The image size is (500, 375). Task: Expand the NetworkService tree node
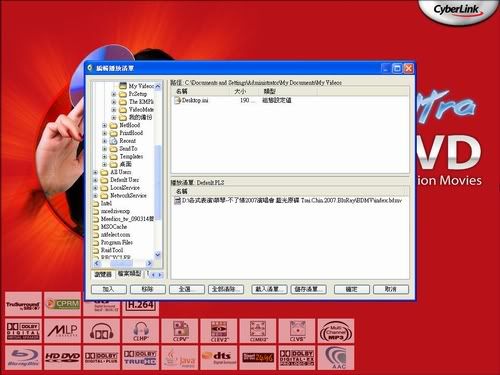pos(95,196)
